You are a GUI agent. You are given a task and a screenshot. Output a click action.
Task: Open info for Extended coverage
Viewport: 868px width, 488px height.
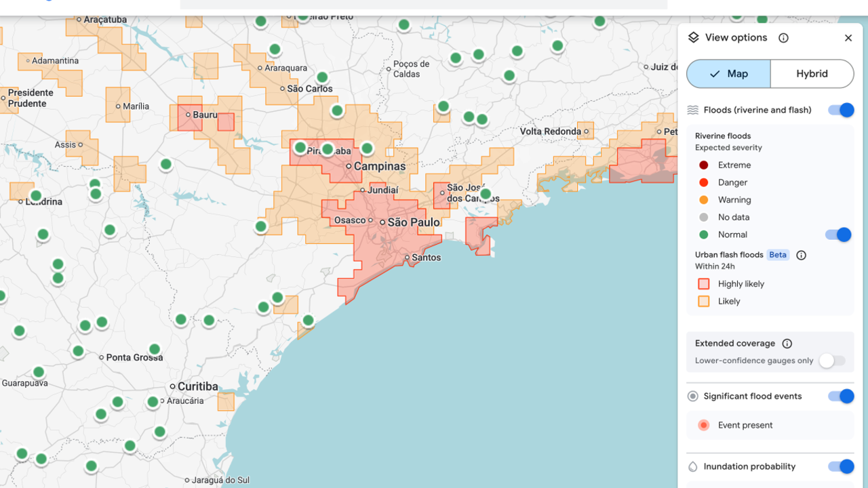pos(787,344)
